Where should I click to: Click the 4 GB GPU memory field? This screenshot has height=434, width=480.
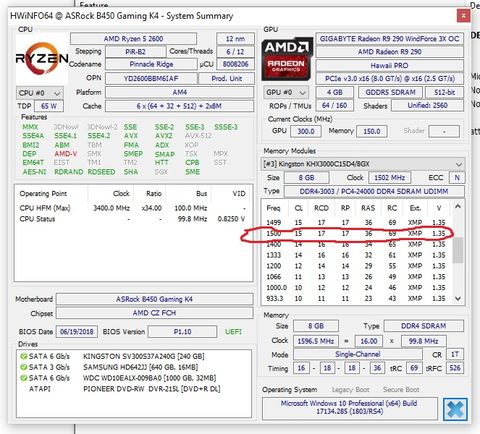click(335, 92)
